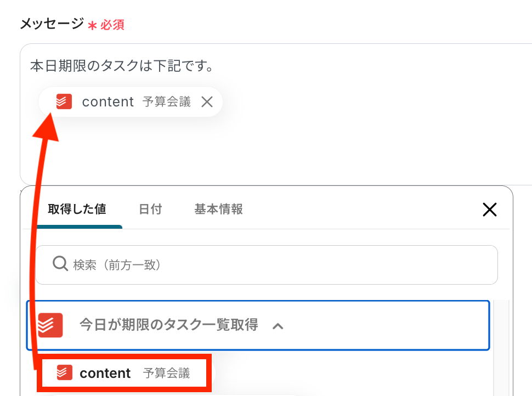532x396 pixels.
Task: Place cursor in the 本日期限のタスクは下記です。 line
Action: tap(122, 66)
